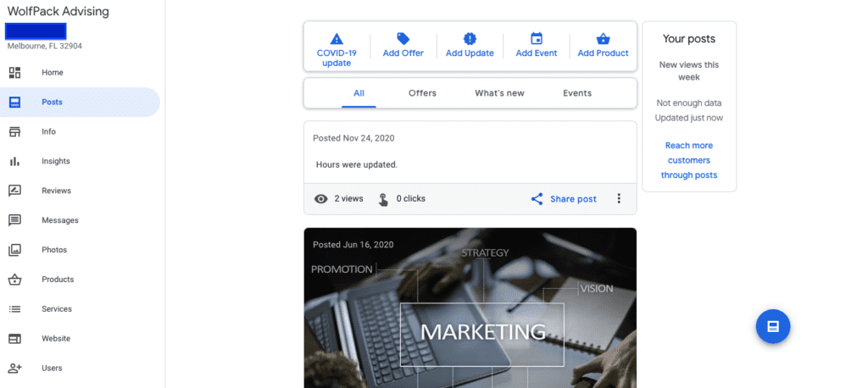Switch to the What's new tab
The height and width of the screenshot is (388, 868).
[x=499, y=93]
